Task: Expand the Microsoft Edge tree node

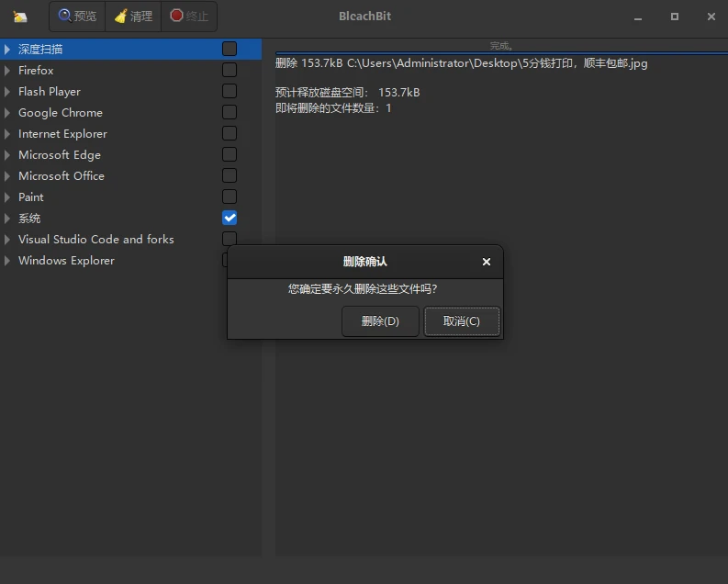Action: [x=7, y=155]
